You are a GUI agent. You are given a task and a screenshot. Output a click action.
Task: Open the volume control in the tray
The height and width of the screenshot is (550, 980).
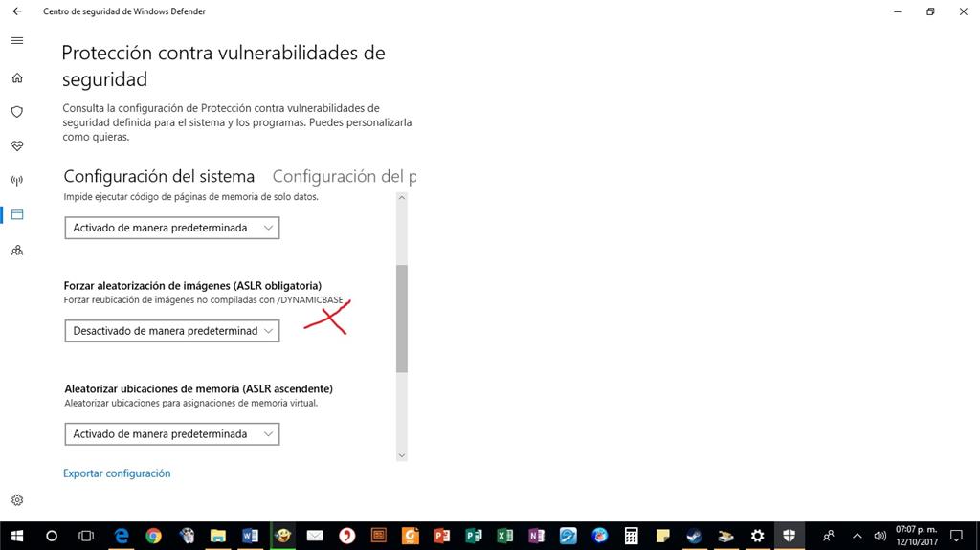pos(880,536)
